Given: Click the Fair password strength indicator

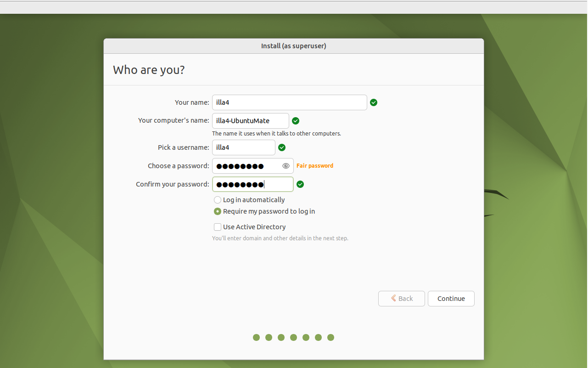Looking at the screenshot, I should (315, 166).
